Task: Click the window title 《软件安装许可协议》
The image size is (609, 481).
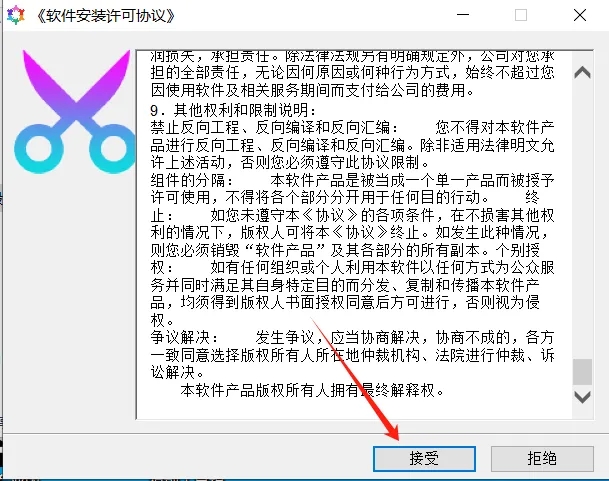Action: tap(106, 16)
